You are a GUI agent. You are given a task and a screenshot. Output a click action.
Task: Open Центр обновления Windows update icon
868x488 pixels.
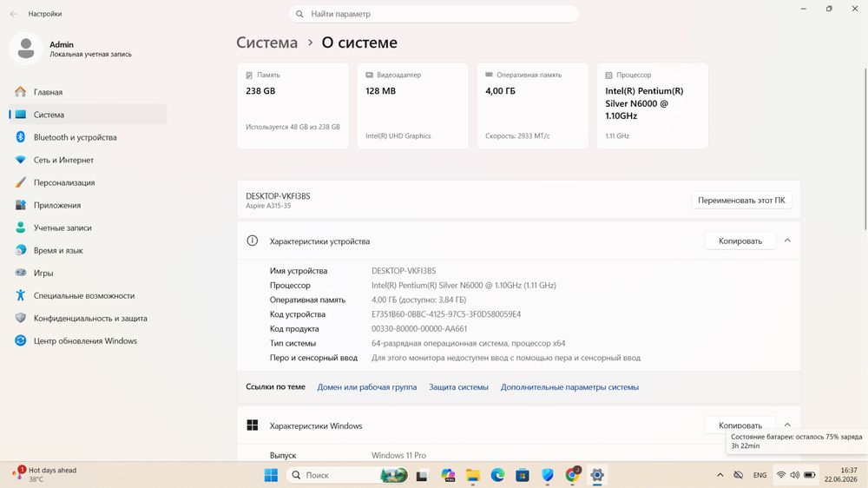[x=21, y=340]
